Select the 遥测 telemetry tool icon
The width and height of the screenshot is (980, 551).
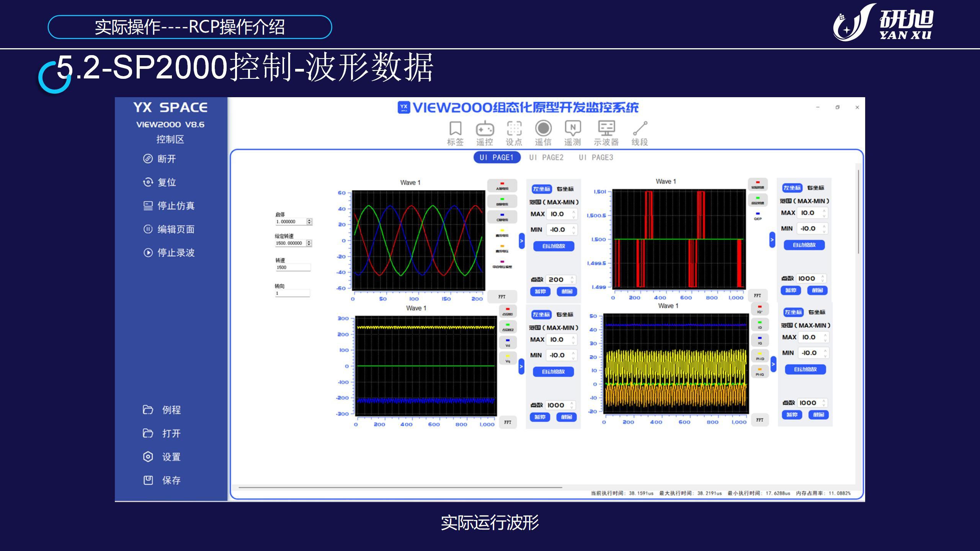pyautogui.click(x=573, y=134)
